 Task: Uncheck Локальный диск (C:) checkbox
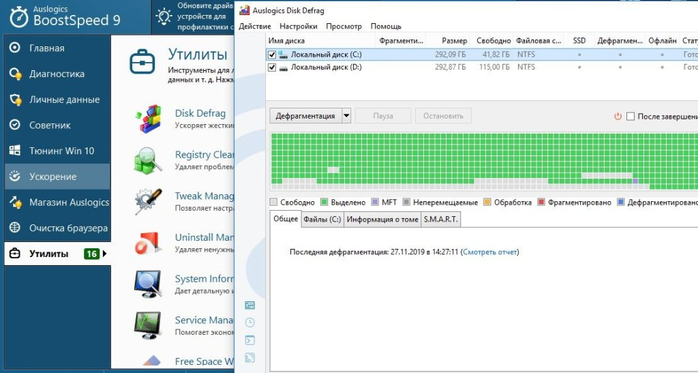[x=272, y=55]
